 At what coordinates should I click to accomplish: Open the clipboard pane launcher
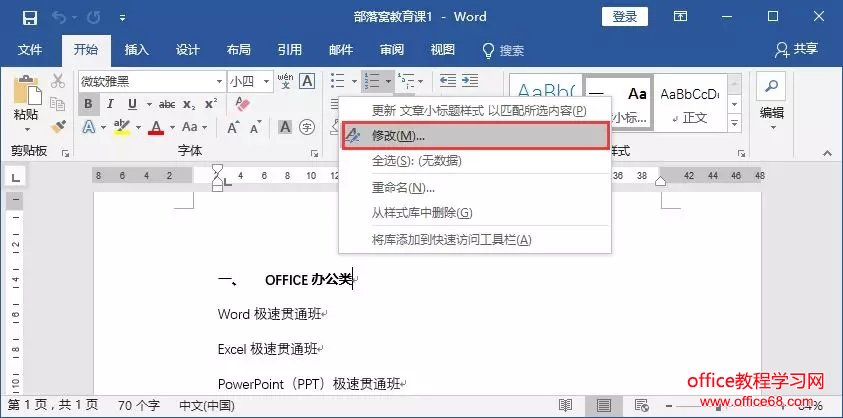(x=66, y=153)
